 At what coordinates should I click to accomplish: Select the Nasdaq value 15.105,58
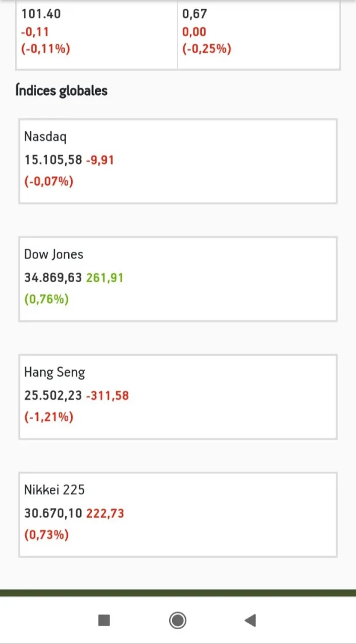(x=53, y=159)
